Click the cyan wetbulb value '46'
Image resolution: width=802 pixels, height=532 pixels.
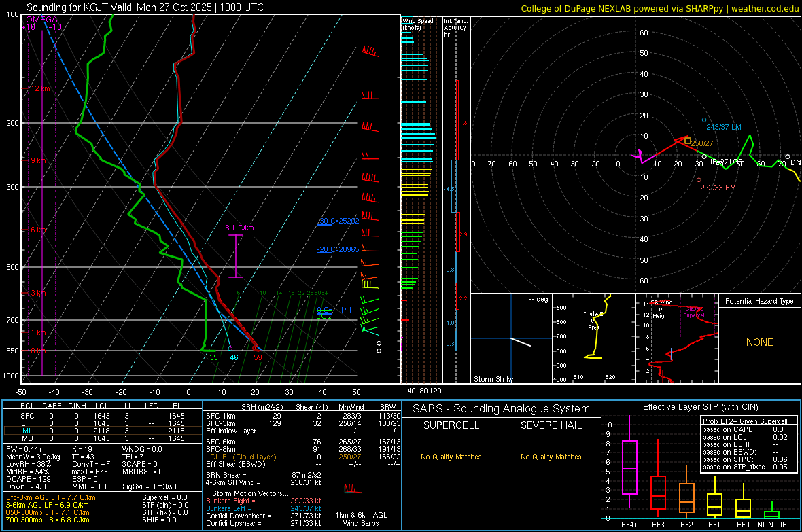click(234, 357)
